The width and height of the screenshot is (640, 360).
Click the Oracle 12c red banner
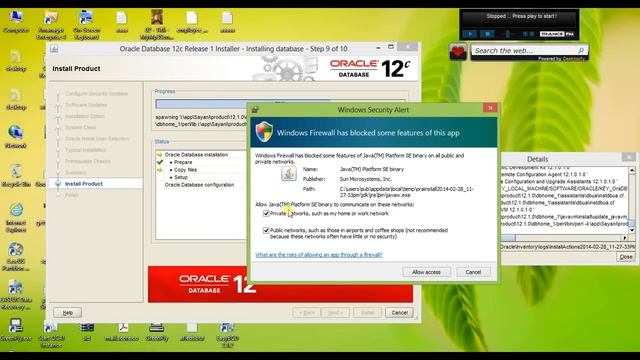tap(280, 284)
